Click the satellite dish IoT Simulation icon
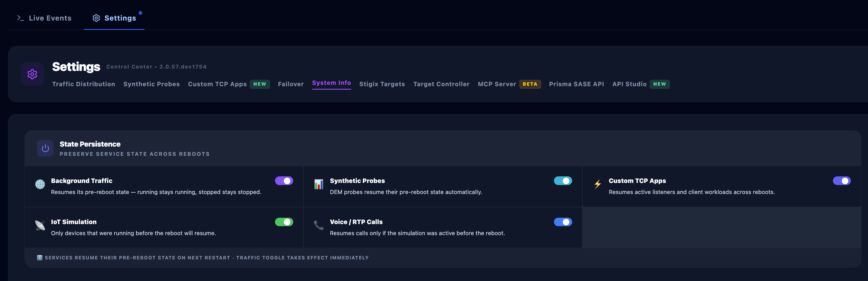This screenshot has width=868, height=281. (40, 225)
